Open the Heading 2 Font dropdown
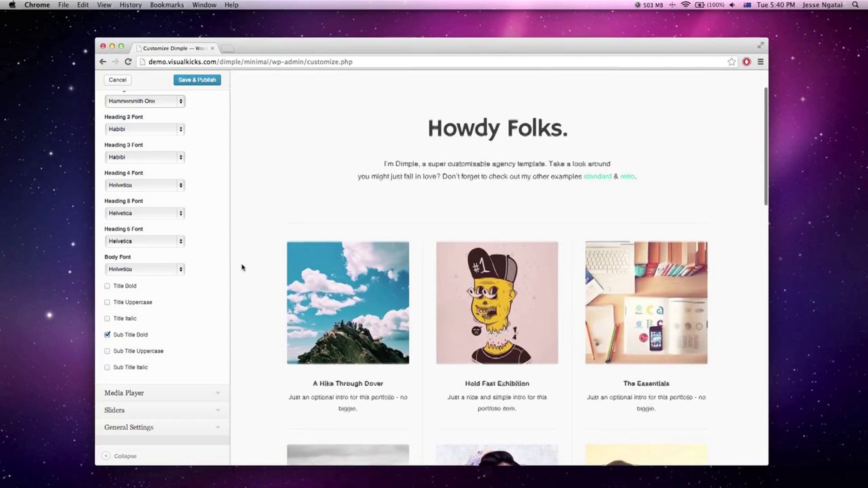The image size is (868, 488). point(145,129)
